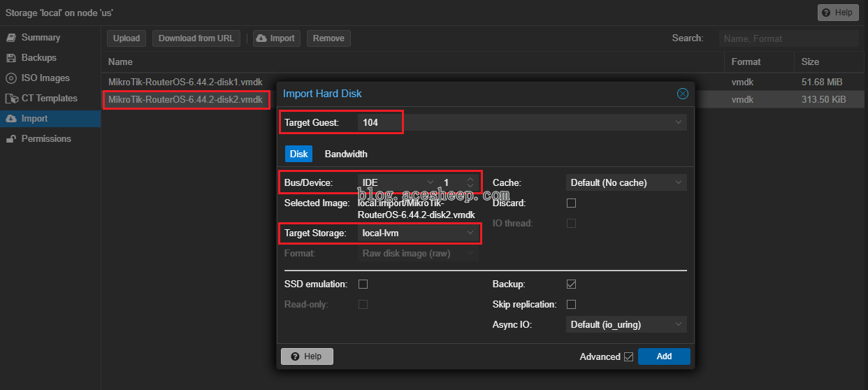Switch to the Bandwidth tab

coord(346,154)
